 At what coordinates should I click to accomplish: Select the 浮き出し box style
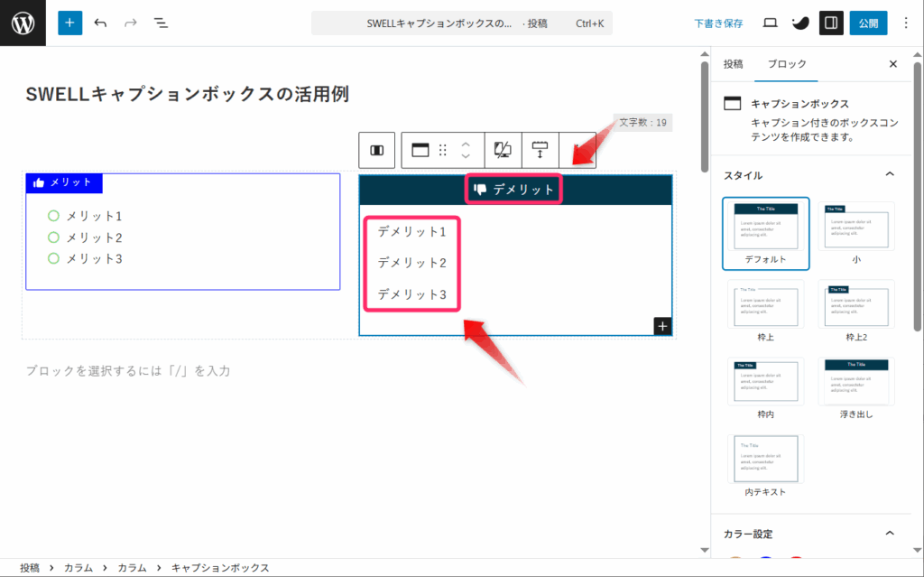point(855,388)
